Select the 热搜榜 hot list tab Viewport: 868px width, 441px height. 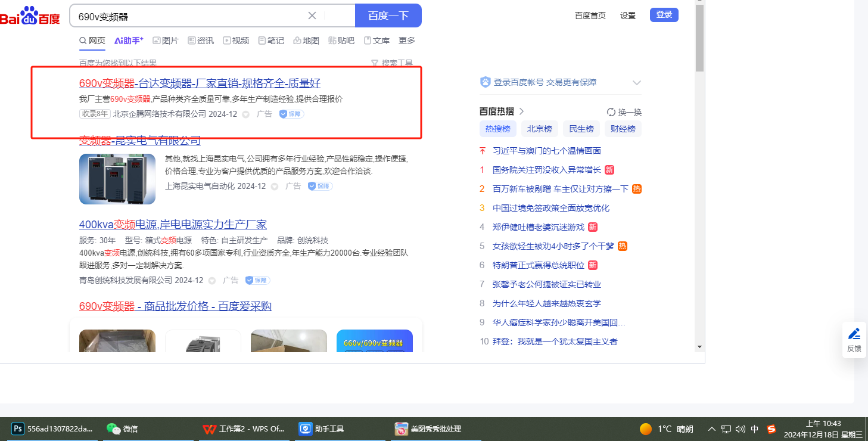(x=498, y=129)
